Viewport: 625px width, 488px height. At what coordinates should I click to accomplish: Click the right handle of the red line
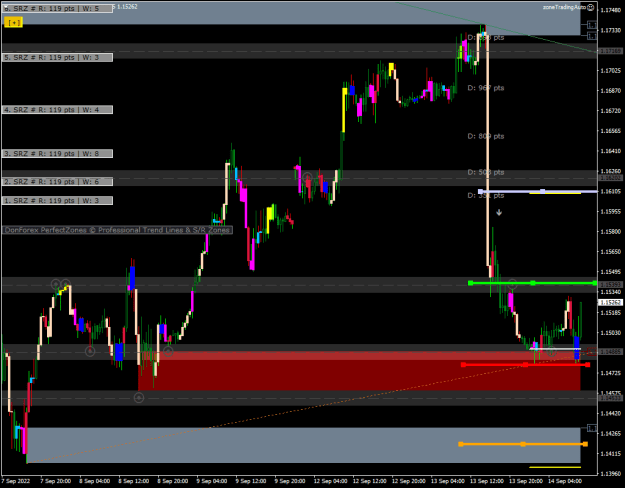(x=588, y=365)
